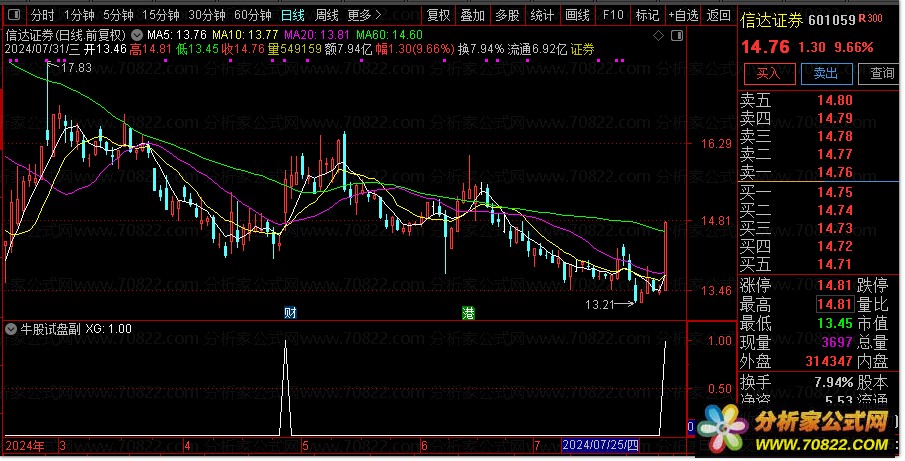Click stock name 信达证券 in quote panel
This screenshot has width=905, height=461.
772,20
